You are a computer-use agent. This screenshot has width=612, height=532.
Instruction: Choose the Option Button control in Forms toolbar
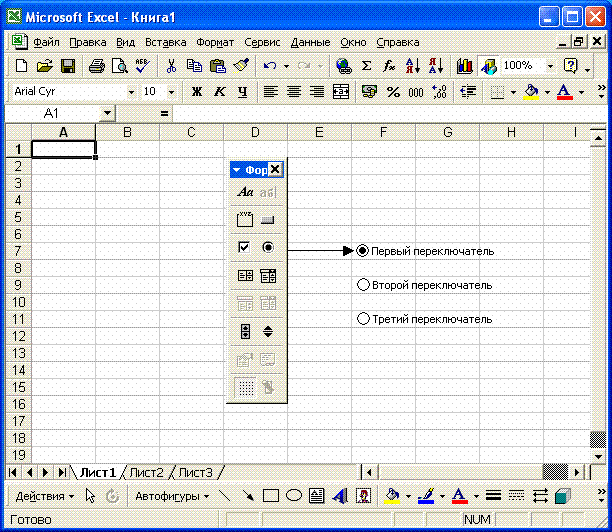[268, 247]
